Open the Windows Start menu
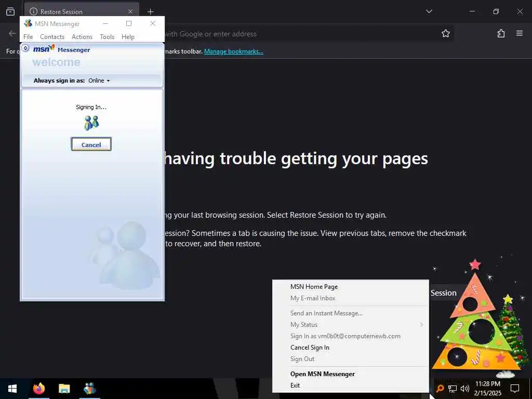The height and width of the screenshot is (399, 532). tap(12, 389)
